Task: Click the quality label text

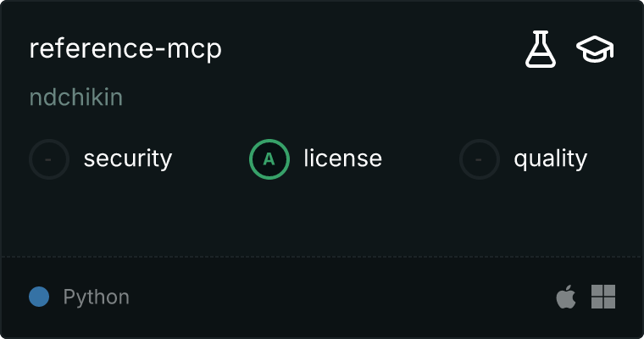Action: (550, 159)
